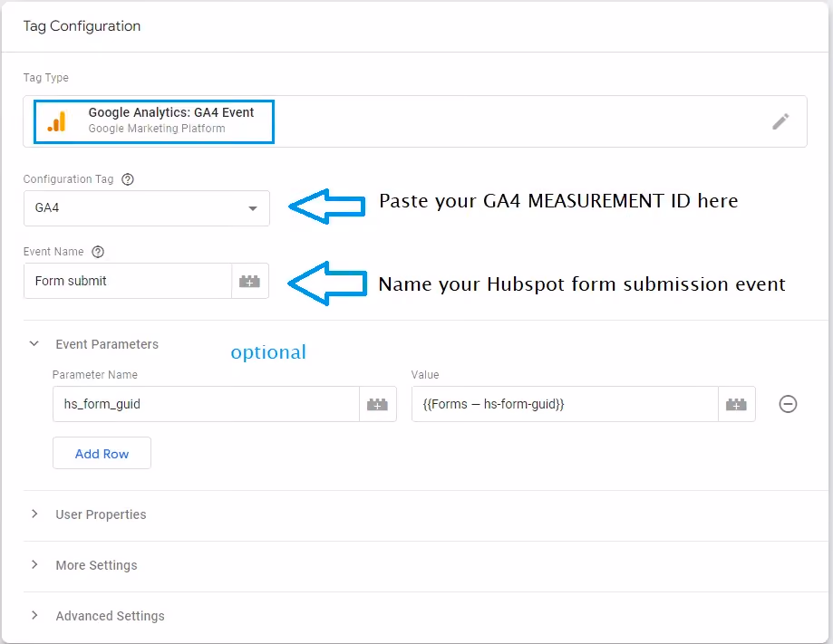Click the pencil edit icon for Tag Type

pyautogui.click(x=780, y=121)
